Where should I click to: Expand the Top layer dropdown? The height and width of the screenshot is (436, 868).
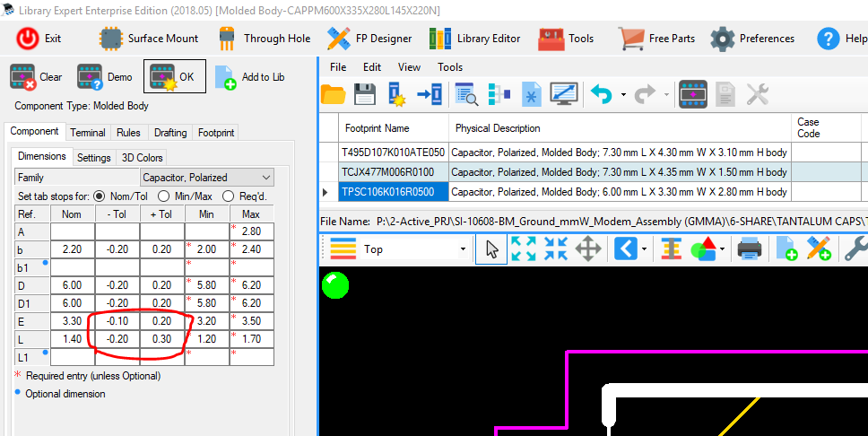click(463, 249)
